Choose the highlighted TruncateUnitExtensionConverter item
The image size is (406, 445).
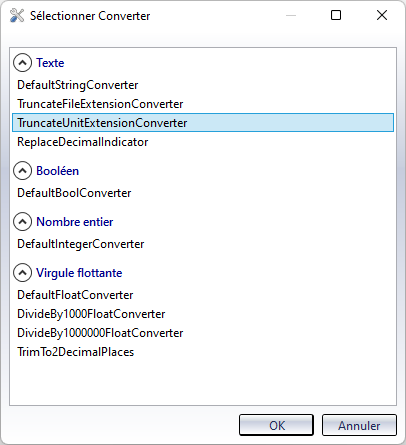click(x=203, y=123)
